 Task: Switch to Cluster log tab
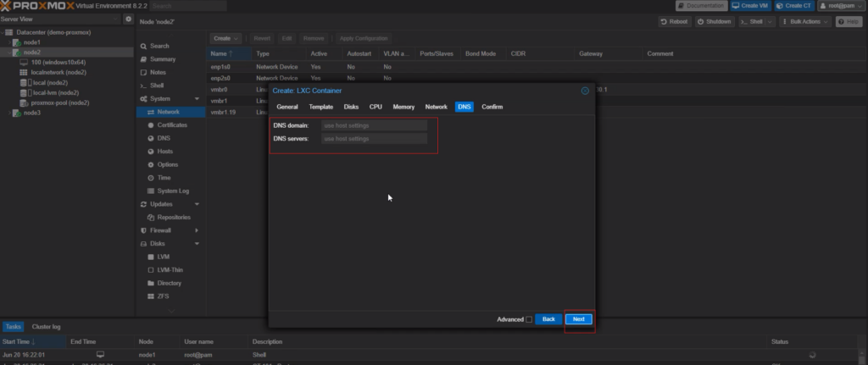pos(46,327)
